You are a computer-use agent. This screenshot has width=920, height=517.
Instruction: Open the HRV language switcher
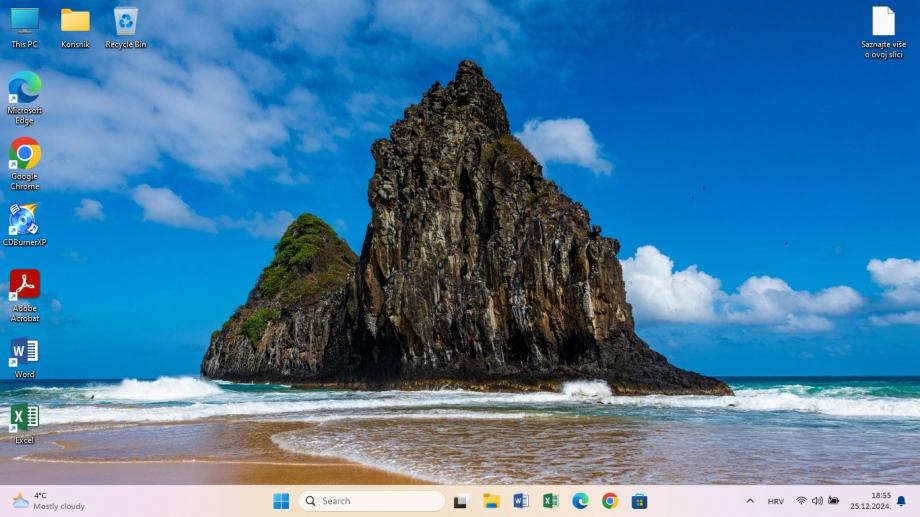click(776, 501)
